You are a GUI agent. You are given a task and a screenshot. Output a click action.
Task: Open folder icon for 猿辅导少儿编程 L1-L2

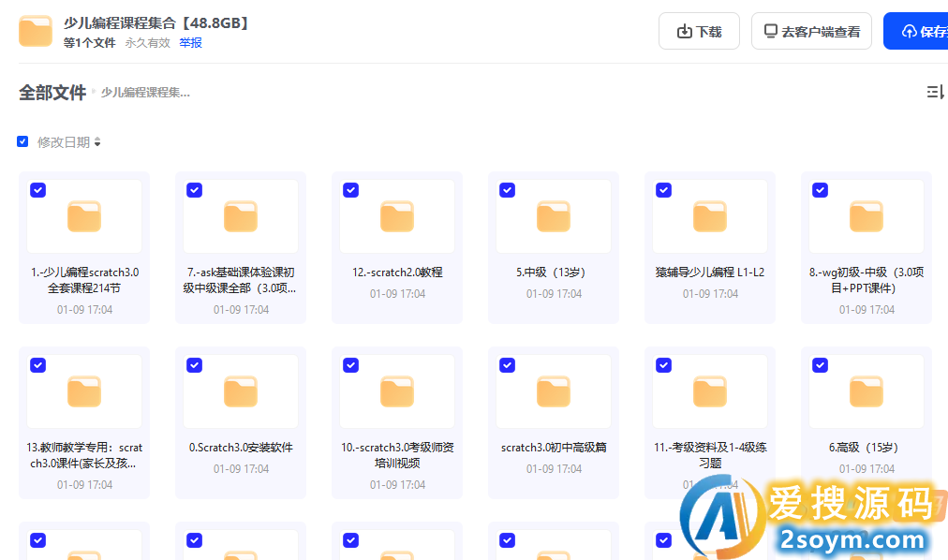[710, 217]
